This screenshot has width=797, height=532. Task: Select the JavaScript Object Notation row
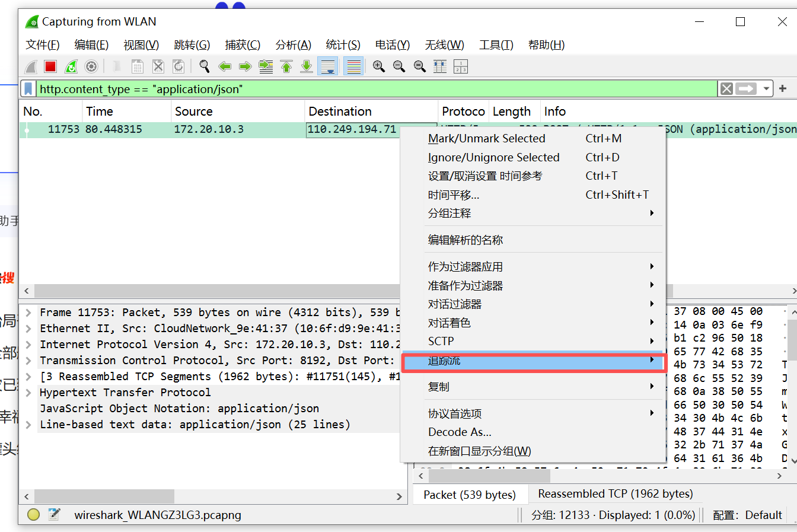(x=180, y=409)
